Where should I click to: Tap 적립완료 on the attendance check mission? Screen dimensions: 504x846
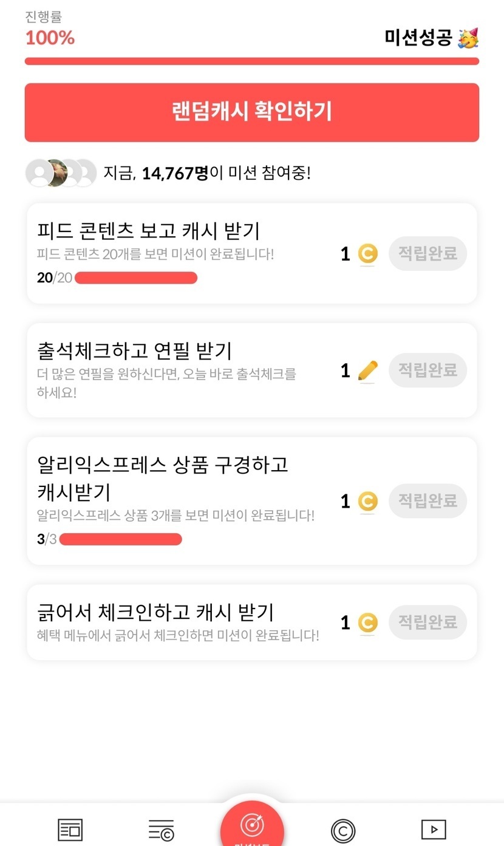tap(427, 370)
